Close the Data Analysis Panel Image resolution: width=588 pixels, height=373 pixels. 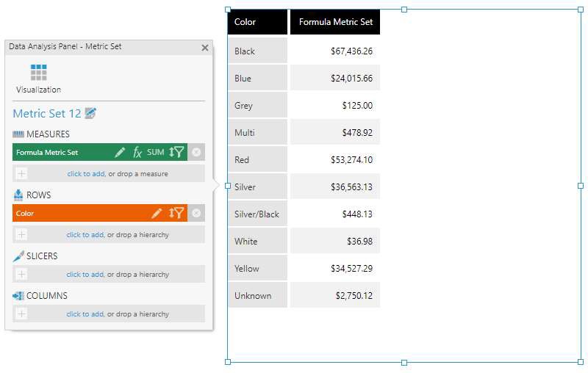click(205, 48)
